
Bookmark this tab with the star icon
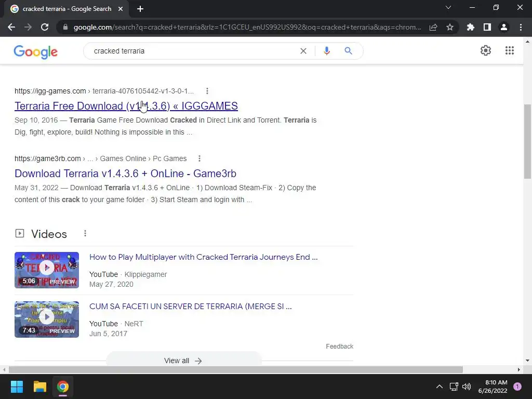click(450, 27)
